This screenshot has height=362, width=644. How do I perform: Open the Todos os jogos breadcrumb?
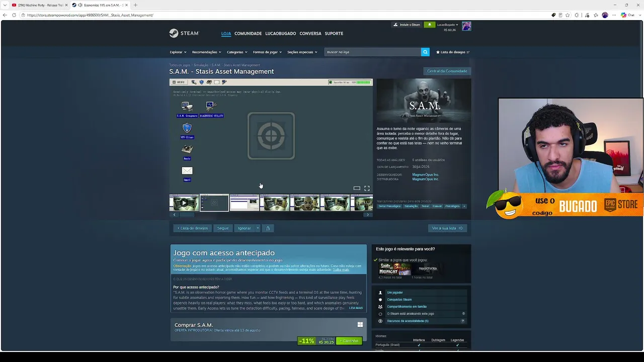click(180, 65)
